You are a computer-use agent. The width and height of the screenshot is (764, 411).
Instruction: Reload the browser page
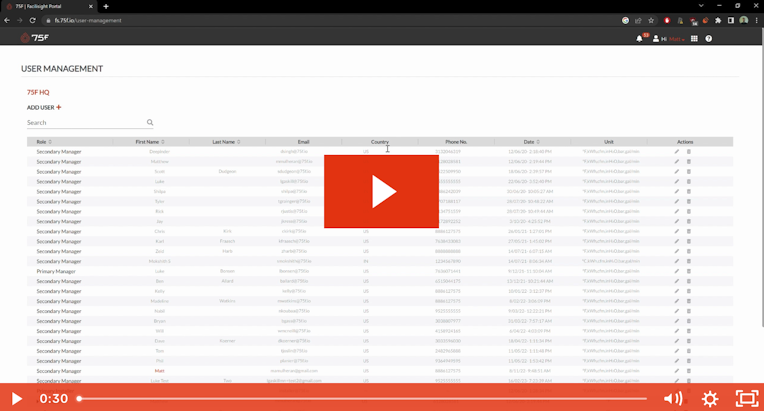[33, 20]
